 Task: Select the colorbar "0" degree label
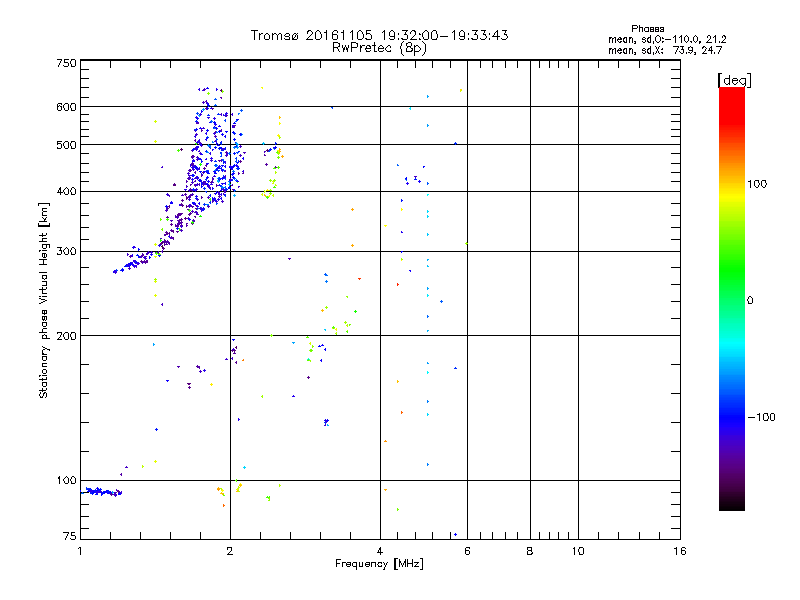coord(750,301)
